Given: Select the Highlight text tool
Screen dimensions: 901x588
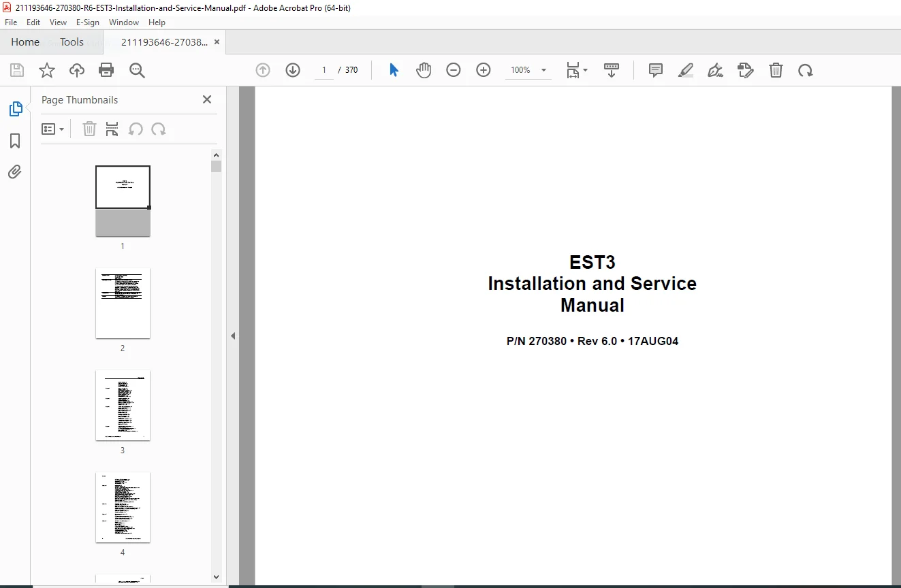Looking at the screenshot, I should click(x=686, y=70).
